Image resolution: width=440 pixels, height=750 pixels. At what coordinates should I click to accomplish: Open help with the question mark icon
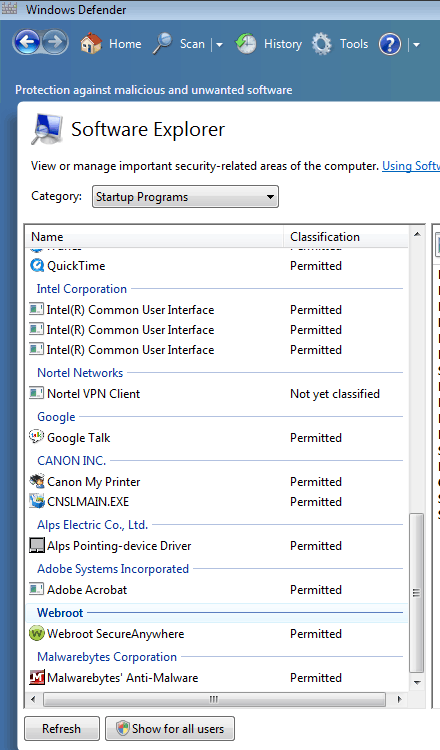coord(390,44)
